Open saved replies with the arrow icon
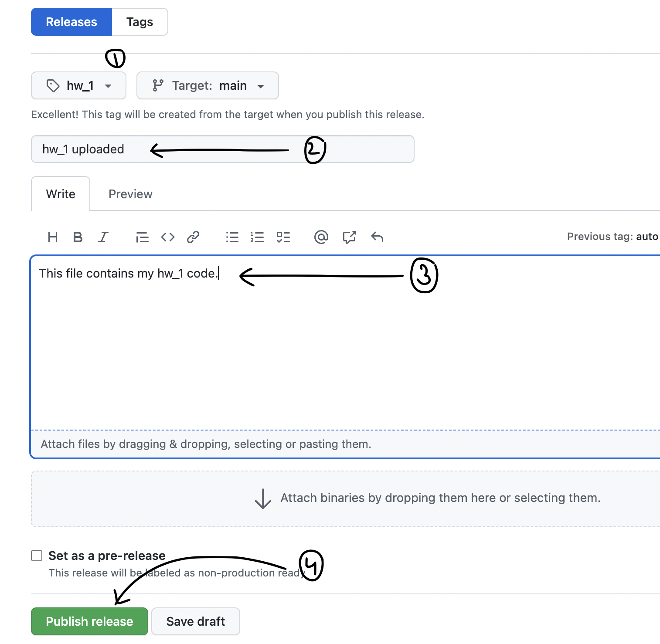Viewport: 660px width, 644px height. [377, 237]
